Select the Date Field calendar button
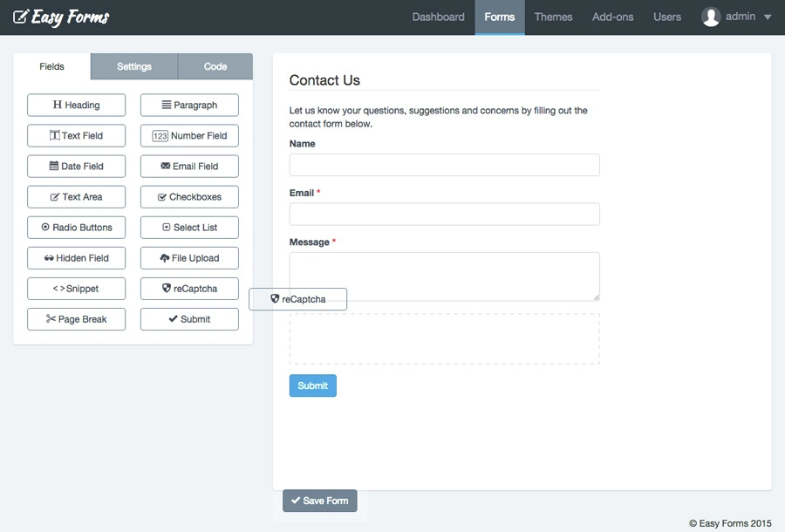The width and height of the screenshot is (785, 532). [76, 167]
